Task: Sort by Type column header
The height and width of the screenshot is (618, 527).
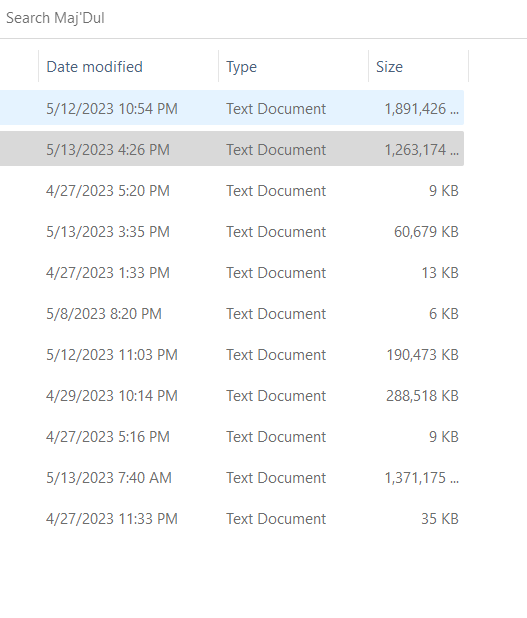Action: 293,67
